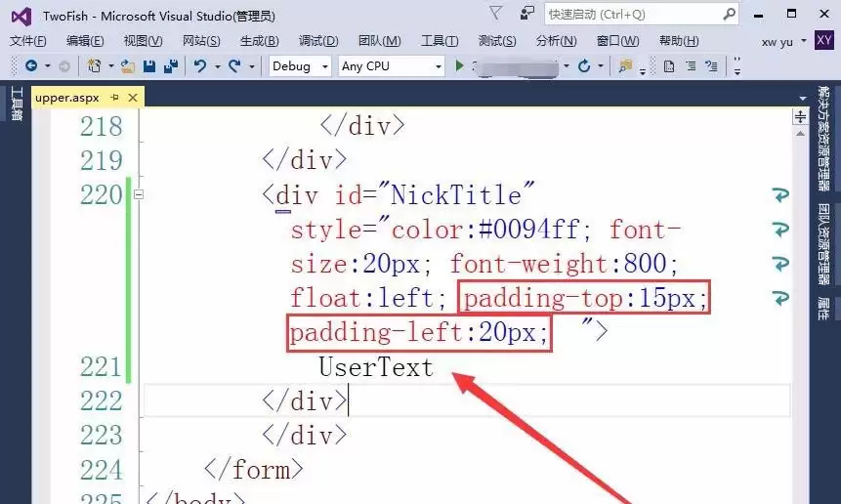
Task: Click the NickTitle id value on line 220
Action: 456,194
